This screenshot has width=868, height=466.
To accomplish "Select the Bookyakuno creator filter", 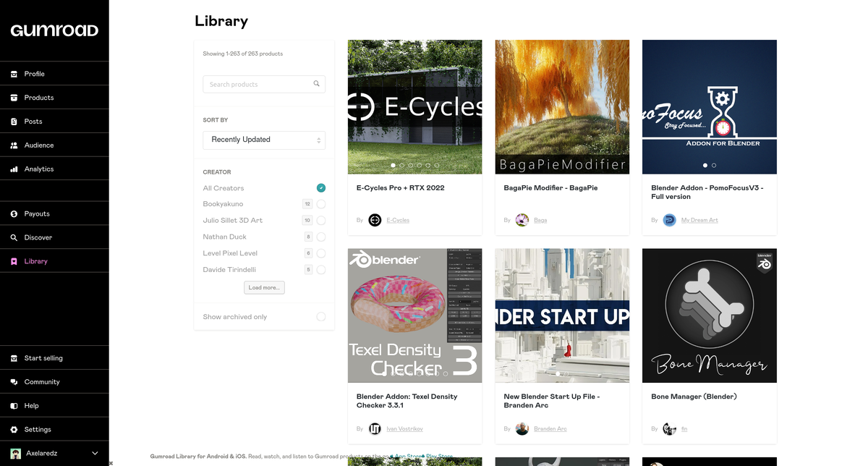I will (x=321, y=204).
